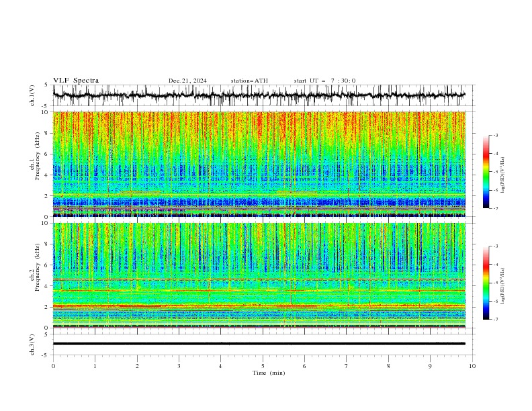Select upper colorbar "log(PSD)(V²/Hz)" label
This screenshot has height=411, width=532.
[x=503, y=175]
